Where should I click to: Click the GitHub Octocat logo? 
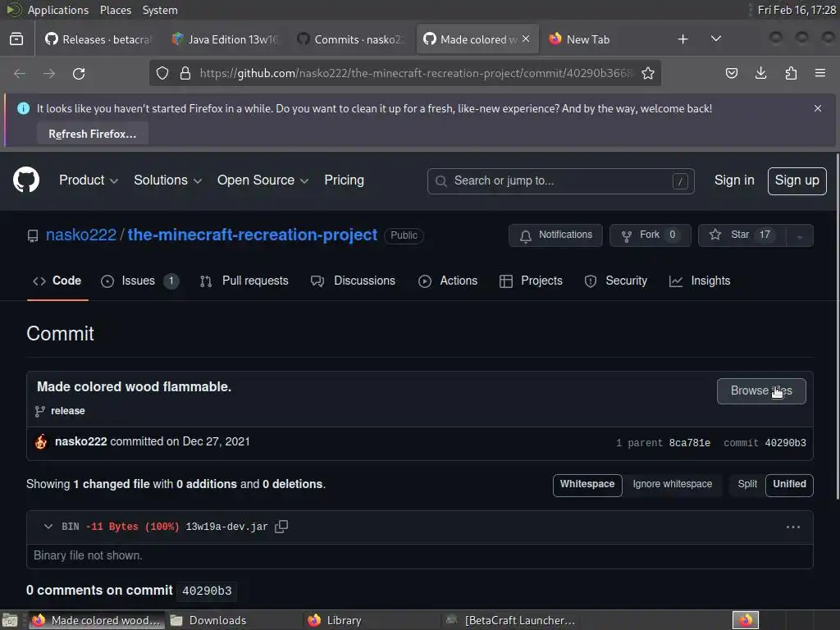25,180
